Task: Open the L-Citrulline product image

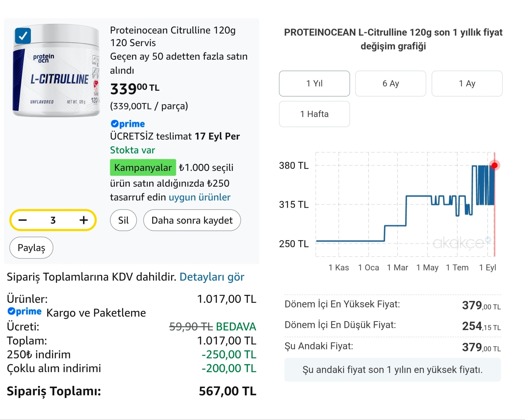Action: [x=56, y=70]
